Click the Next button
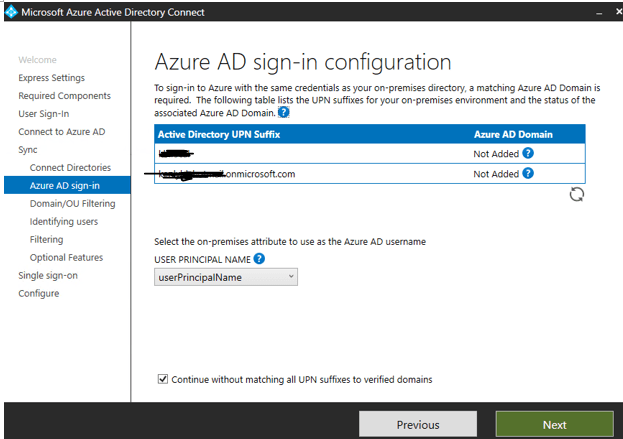The width and height of the screenshot is (623, 439). (x=555, y=424)
